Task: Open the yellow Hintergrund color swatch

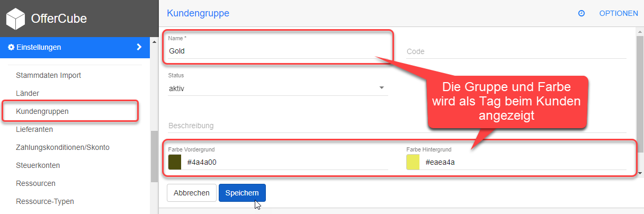Action: [413, 162]
